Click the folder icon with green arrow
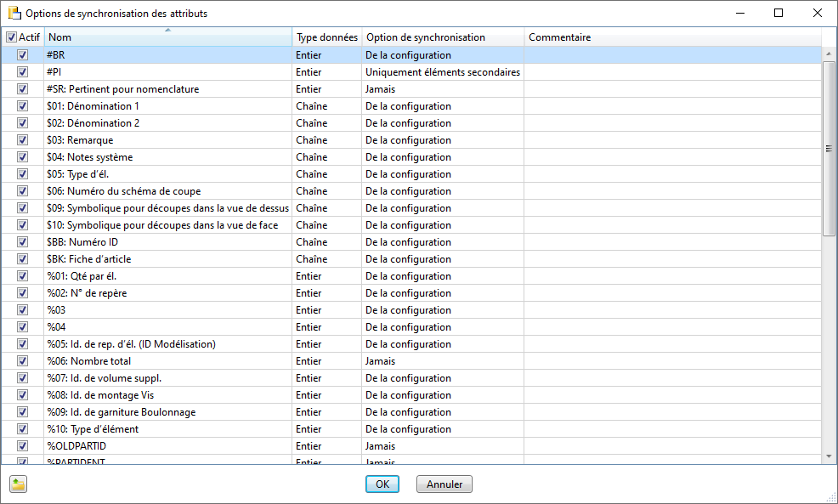838x504 pixels. (x=18, y=484)
